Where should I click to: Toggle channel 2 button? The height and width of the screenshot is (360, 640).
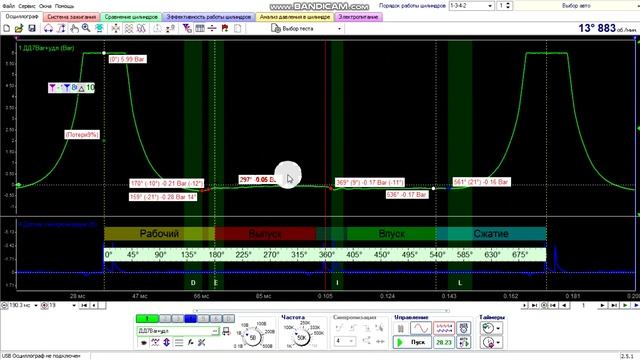click(x=165, y=318)
